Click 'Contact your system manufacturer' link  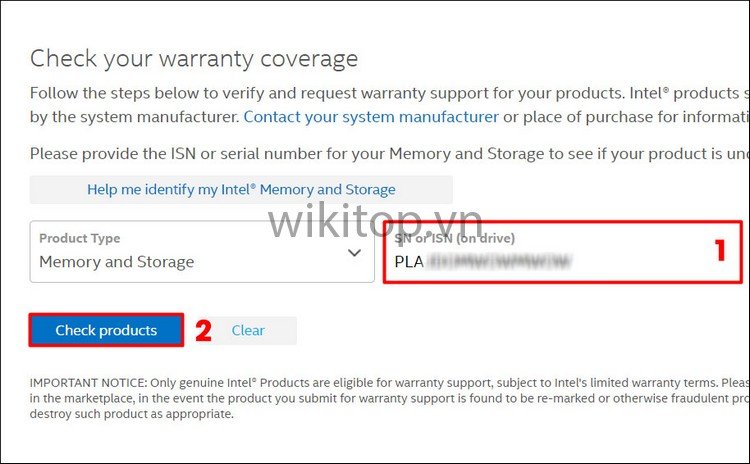[371, 117]
